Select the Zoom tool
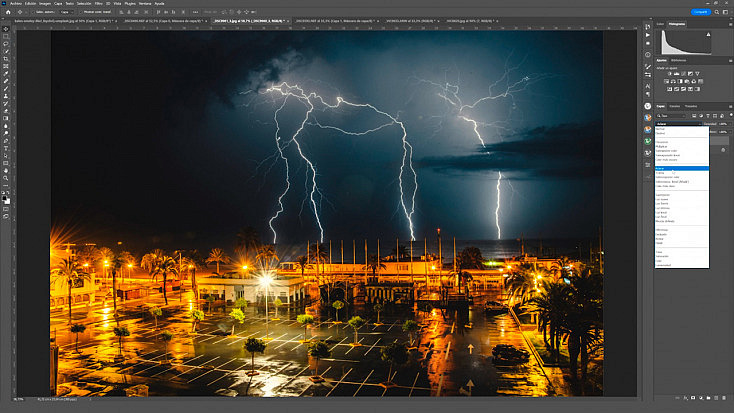The width and height of the screenshot is (734, 413). pyautogui.click(x=6, y=178)
